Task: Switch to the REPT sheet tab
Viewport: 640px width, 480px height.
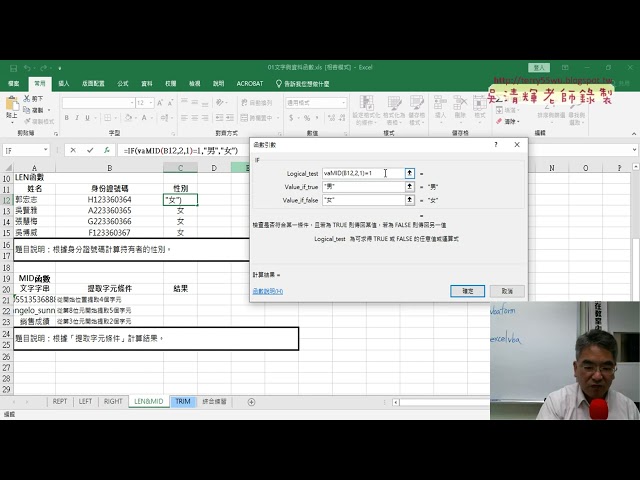Action: pos(60,402)
